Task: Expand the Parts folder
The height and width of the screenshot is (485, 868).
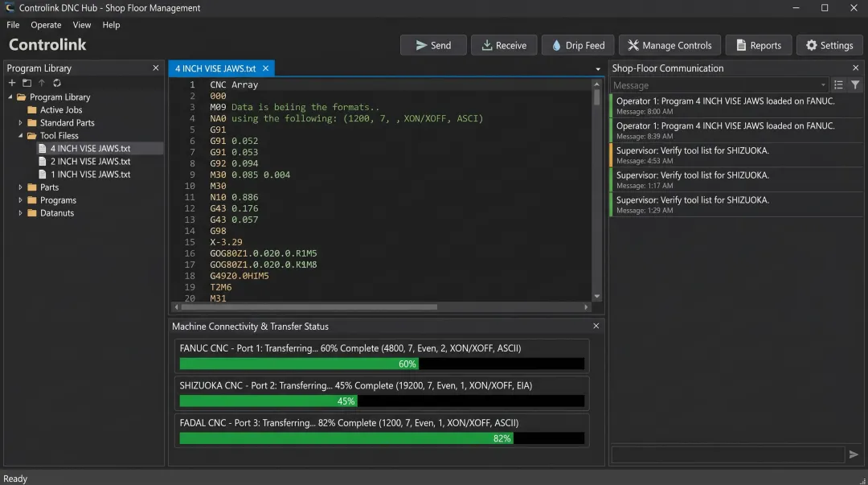Action: pos(19,187)
